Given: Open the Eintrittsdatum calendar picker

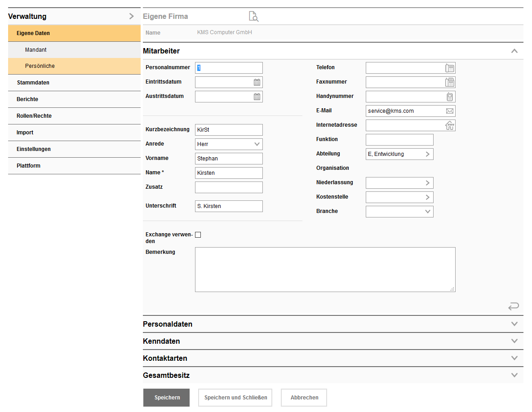Looking at the screenshot, I should coord(257,82).
